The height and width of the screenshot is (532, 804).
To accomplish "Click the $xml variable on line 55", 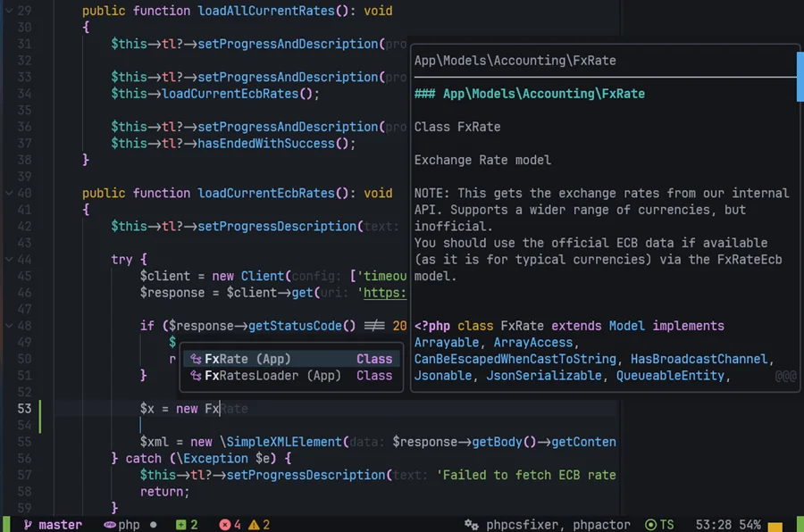I will click(x=154, y=442).
